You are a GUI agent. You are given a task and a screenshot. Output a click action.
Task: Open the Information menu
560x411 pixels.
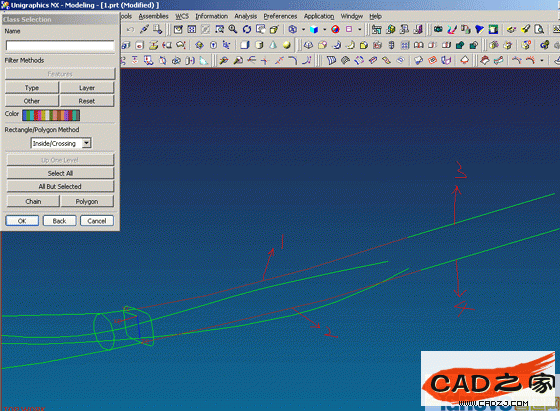211,16
